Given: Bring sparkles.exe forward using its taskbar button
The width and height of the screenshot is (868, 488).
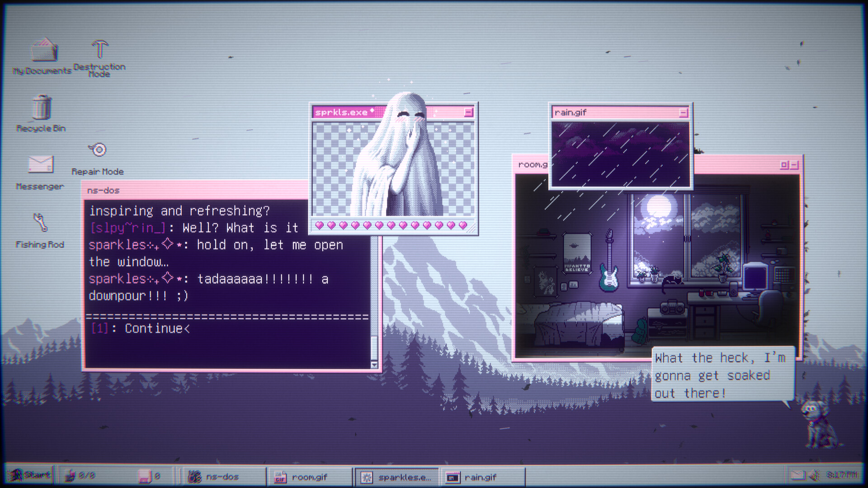Looking at the screenshot, I should click(398, 476).
